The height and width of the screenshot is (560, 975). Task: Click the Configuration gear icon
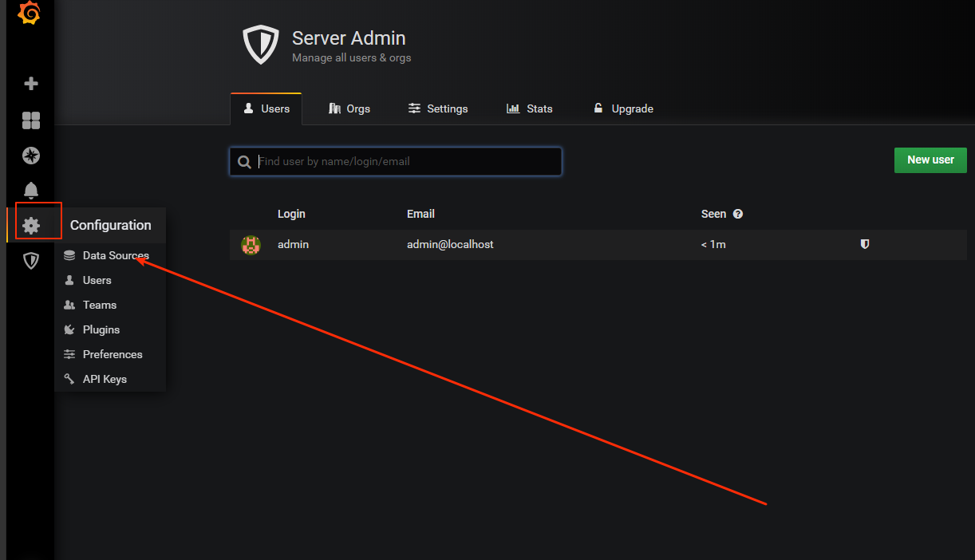[31, 226]
